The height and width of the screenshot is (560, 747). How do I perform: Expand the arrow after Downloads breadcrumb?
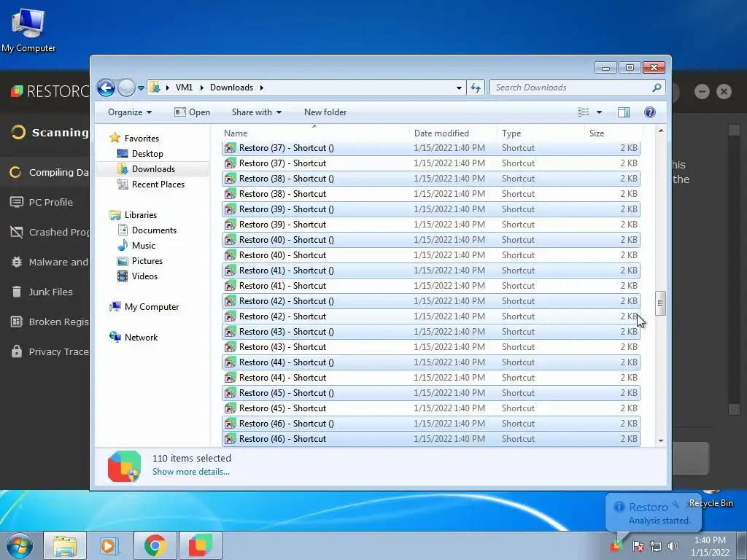262,87
